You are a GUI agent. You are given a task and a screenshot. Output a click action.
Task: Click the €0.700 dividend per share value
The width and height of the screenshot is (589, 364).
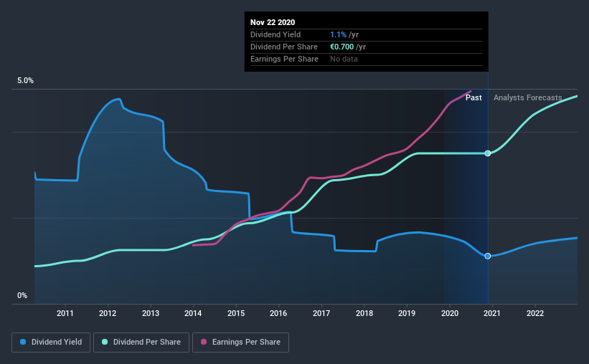pyautogui.click(x=341, y=47)
